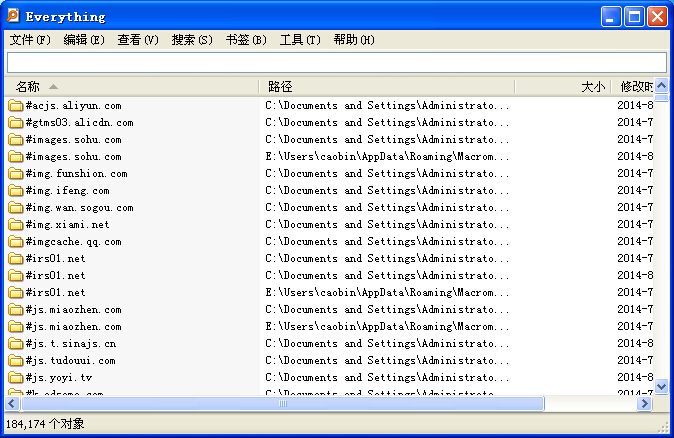
Task: Select the #js.tudouui.com folder name
Action: coord(70,361)
